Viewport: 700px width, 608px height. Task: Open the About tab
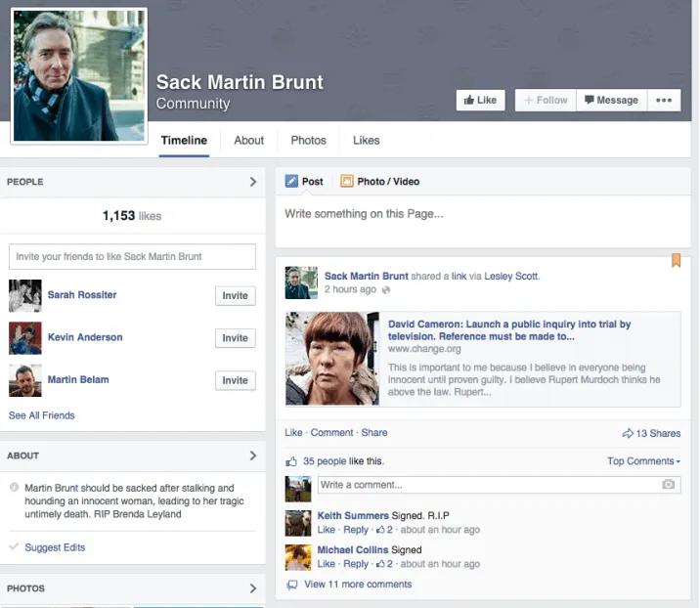248,140
